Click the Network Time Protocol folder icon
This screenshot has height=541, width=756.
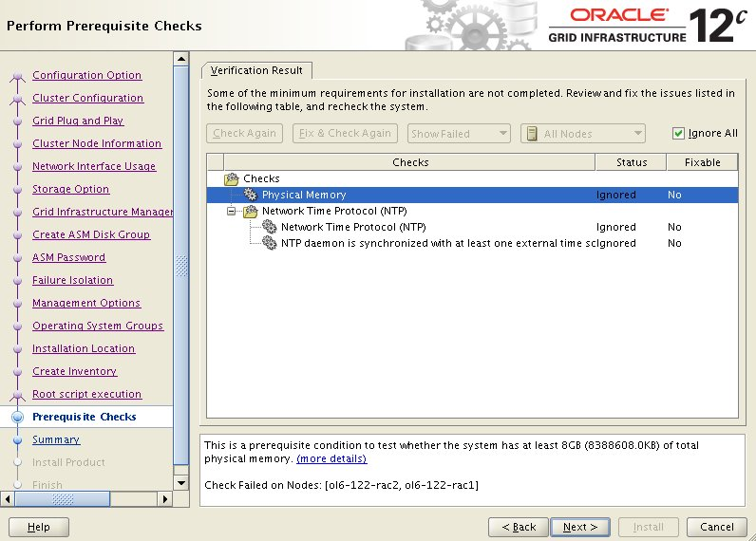250,211
